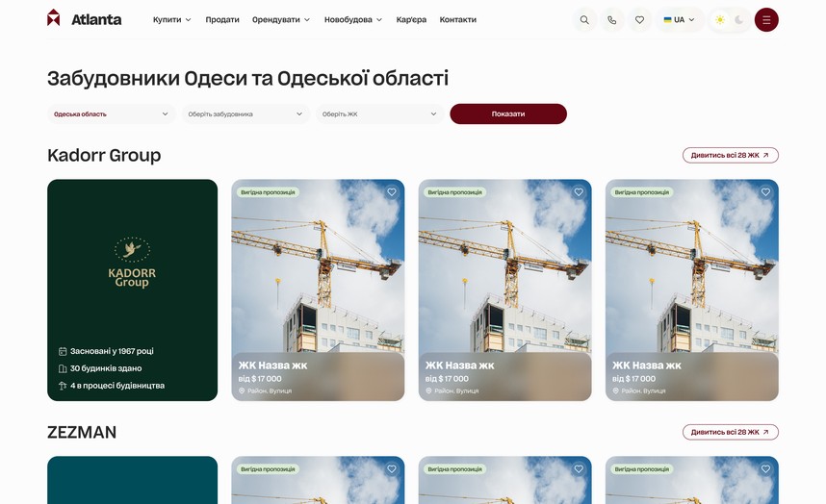Click Вигідна пропозиція badge on third Kadorr listing
This screenshot has width=826, height=504.
pyautogui.click(x=641, y=192)
